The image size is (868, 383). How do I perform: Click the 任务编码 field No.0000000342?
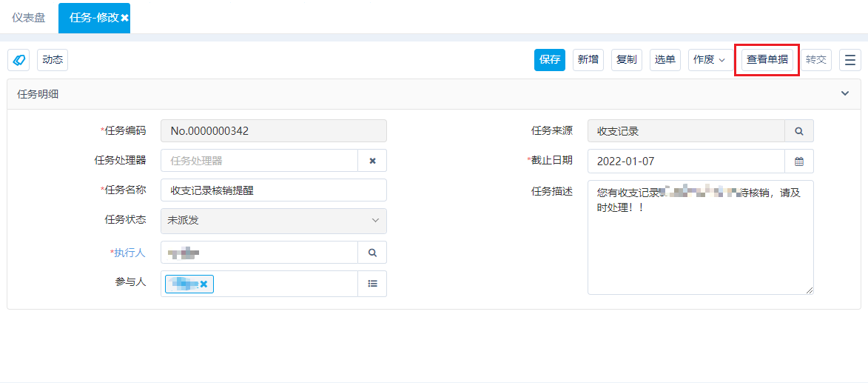pos(274,131)
